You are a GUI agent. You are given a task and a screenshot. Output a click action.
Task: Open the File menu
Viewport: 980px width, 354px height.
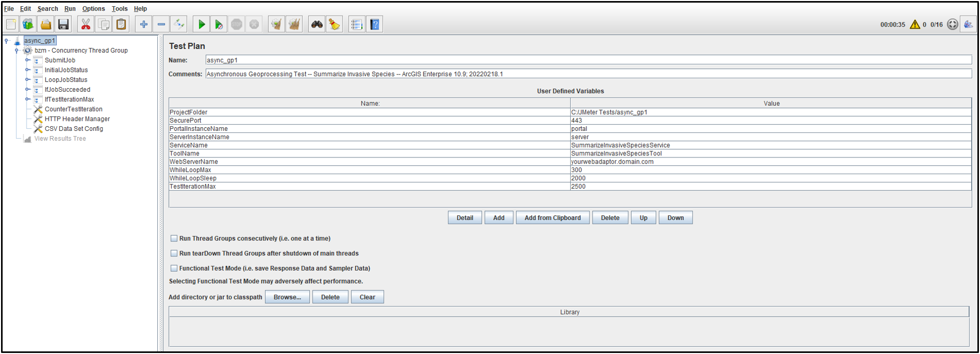tap(9, 9)
